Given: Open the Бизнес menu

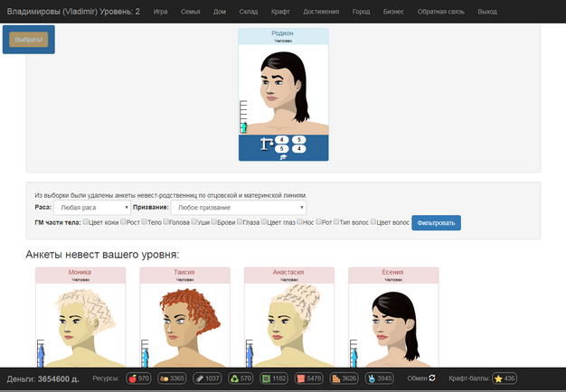Looking at the screenshot, I should point(393,12).
